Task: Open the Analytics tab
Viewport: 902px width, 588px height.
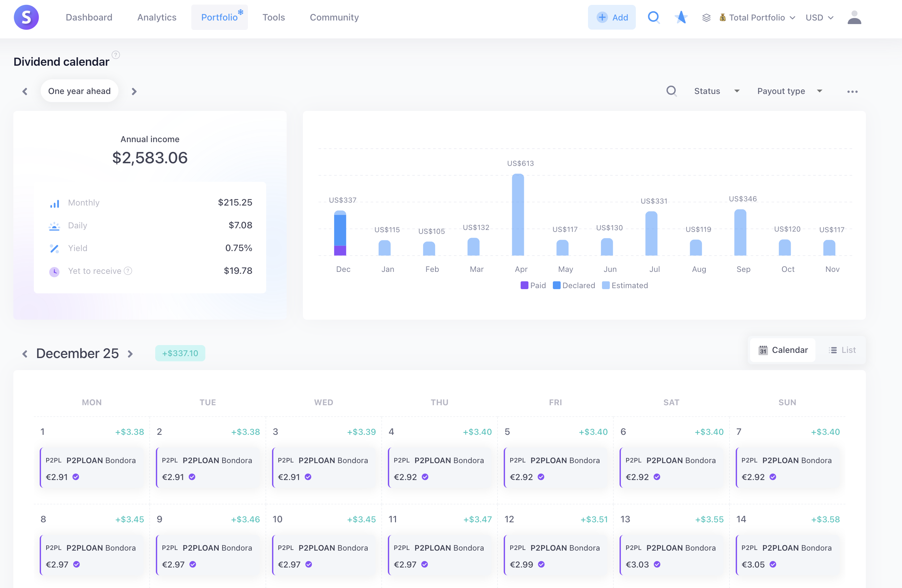Action: (x=157, y=18)
